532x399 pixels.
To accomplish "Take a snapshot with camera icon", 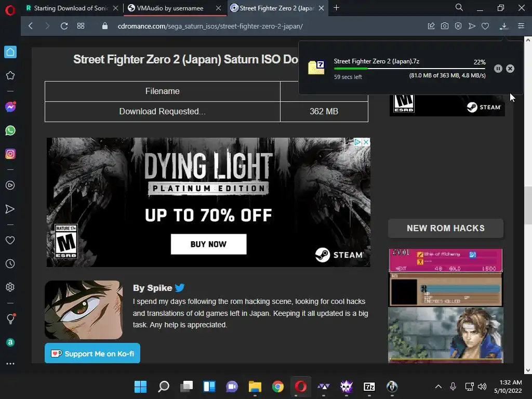I will pyautogui.click(x=445, y=26).
